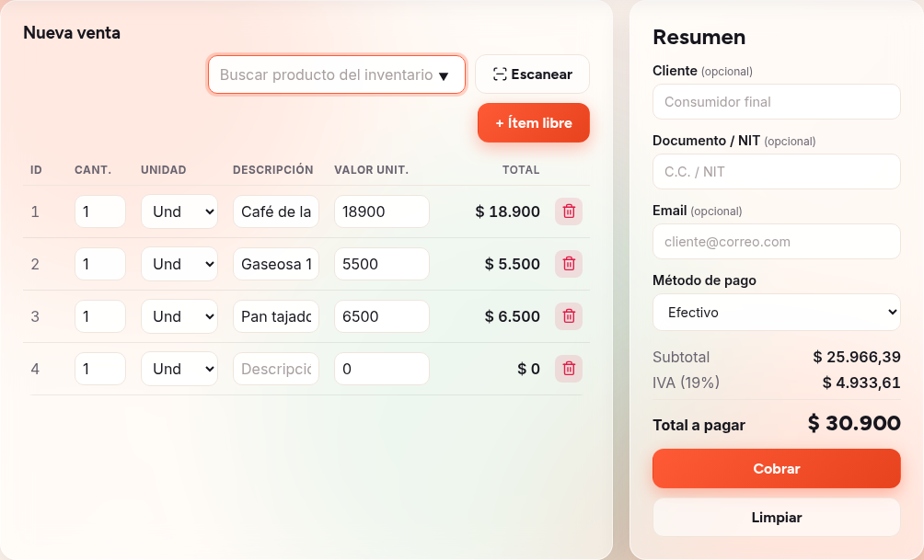Viewport: 924px width, 560px height.
Task: Click the Total a pagar amount $ 30.900
Action: click(854, 423)
